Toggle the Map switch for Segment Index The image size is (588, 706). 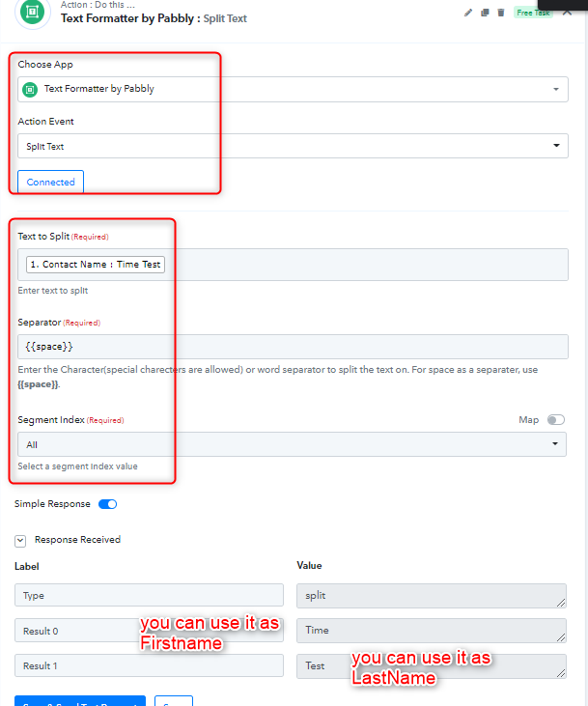[555, 419]
